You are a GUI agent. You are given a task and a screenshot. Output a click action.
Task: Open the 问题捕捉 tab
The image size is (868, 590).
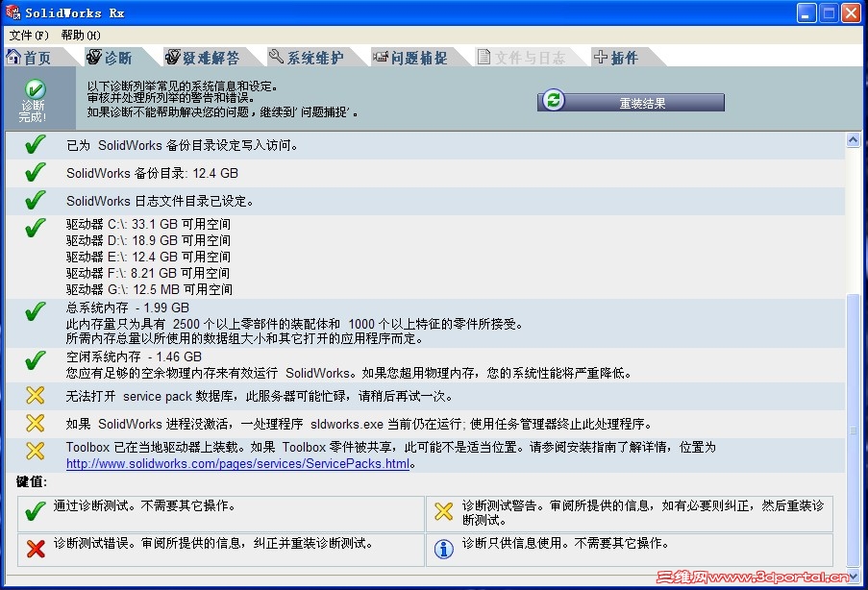coord(418,58)
